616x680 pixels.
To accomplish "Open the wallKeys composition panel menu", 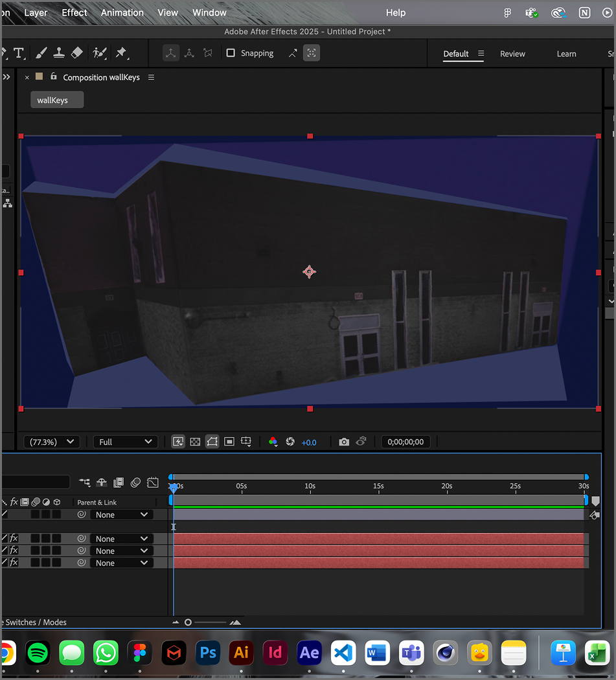I will tap(151, 77).
